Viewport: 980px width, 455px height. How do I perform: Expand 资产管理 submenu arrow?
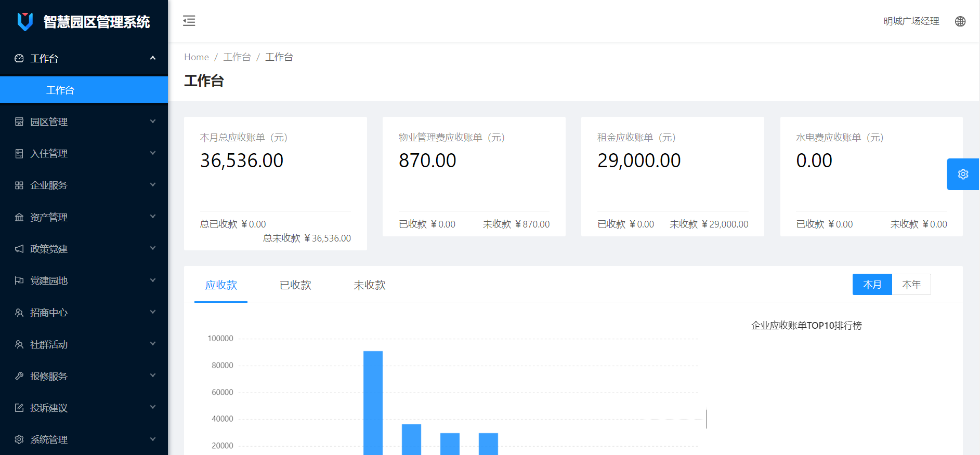(x=153, y=216)
